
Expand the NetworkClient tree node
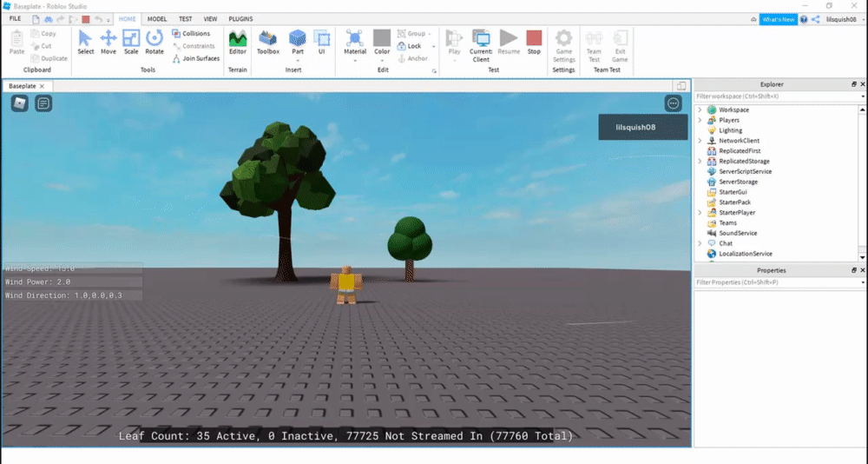[x=700, y=141]
